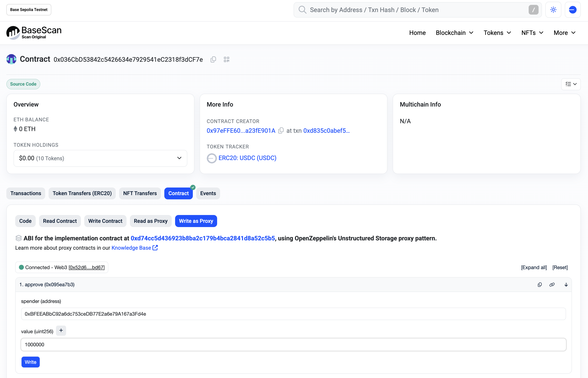Click the spender address input field
The height and width of the screenshot is (378, 588).
tap(293, 314)
